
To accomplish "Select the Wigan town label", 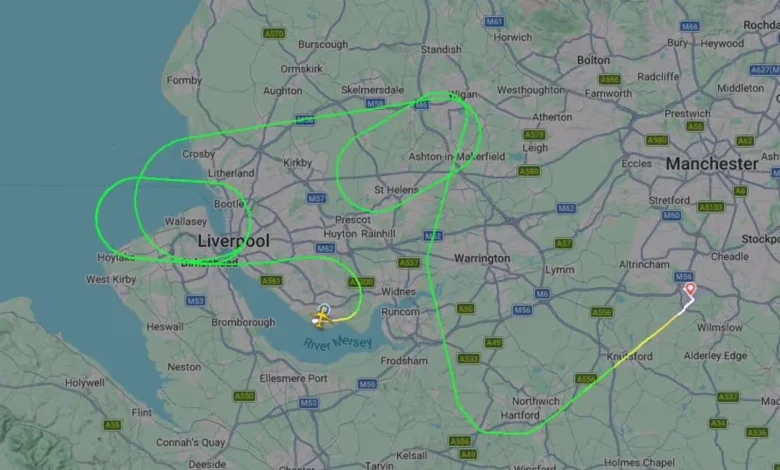I will point(463,94).
